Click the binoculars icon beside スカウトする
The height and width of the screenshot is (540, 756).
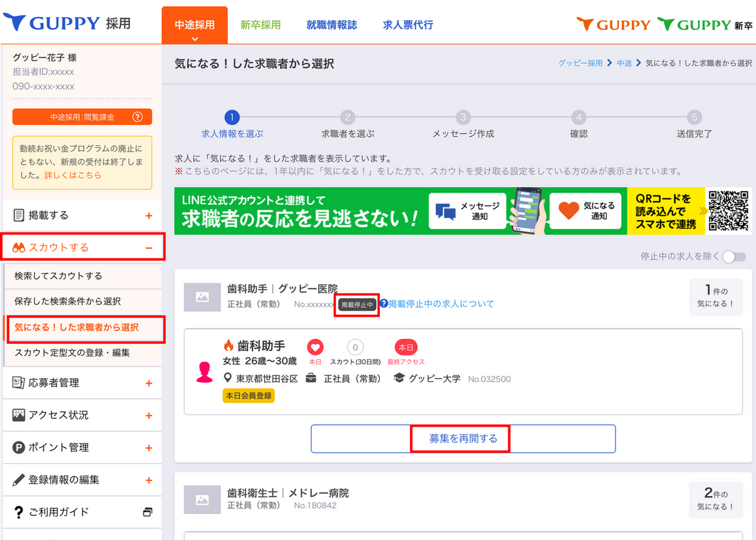(x=19, y=248)
